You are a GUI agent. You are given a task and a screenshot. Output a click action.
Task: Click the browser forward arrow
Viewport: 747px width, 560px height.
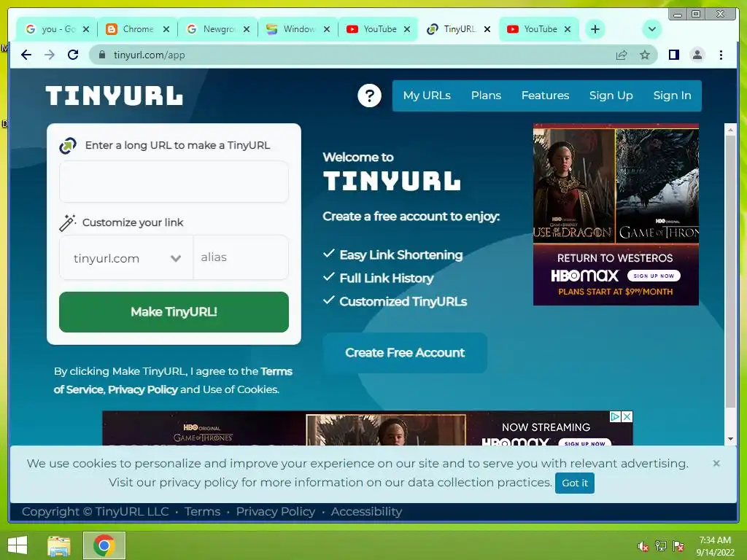[x=50, y=55]
